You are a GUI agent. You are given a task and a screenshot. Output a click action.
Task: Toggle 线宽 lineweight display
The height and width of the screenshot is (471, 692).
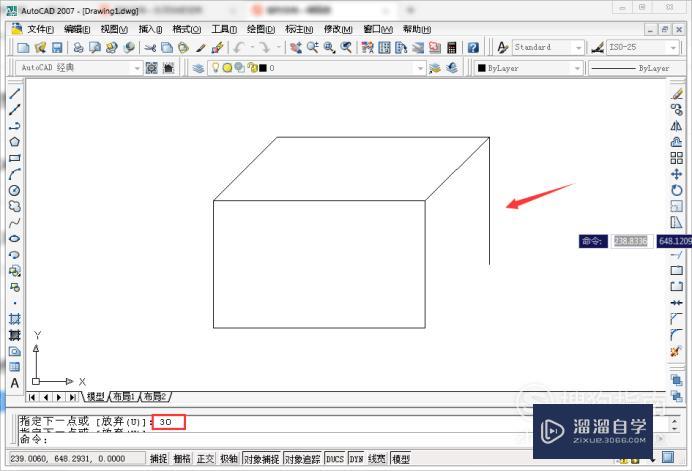tap(376, 459)
